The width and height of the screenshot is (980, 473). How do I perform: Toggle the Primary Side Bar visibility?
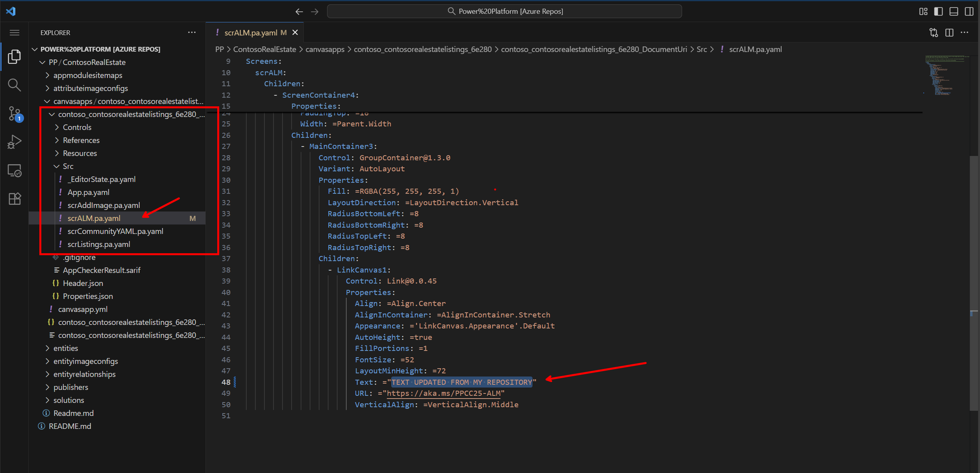(x=938, y=11)
